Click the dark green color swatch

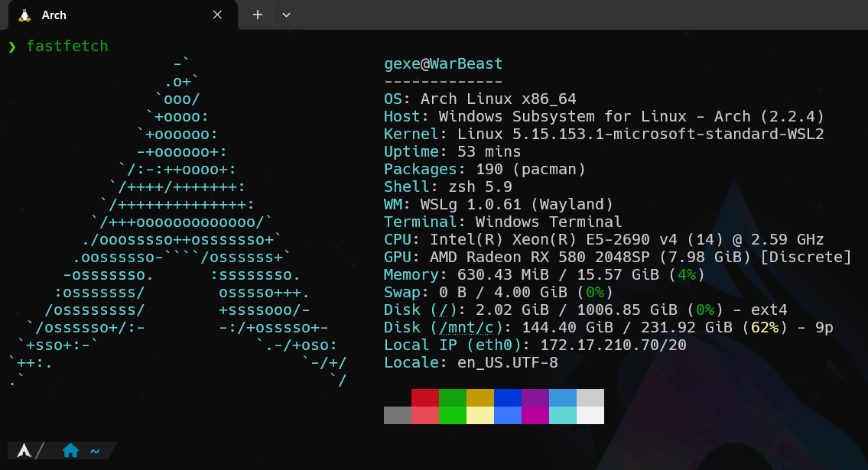pos(453,397)
